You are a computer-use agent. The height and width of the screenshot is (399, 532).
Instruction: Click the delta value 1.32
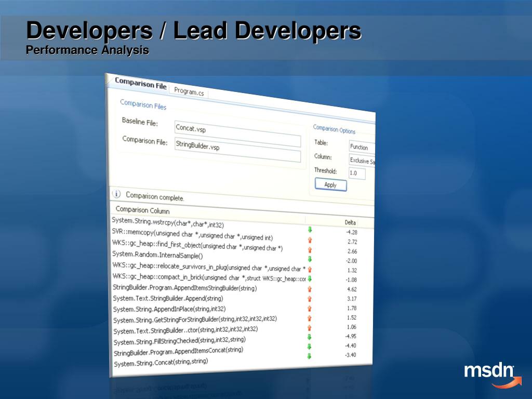[352, 270]
